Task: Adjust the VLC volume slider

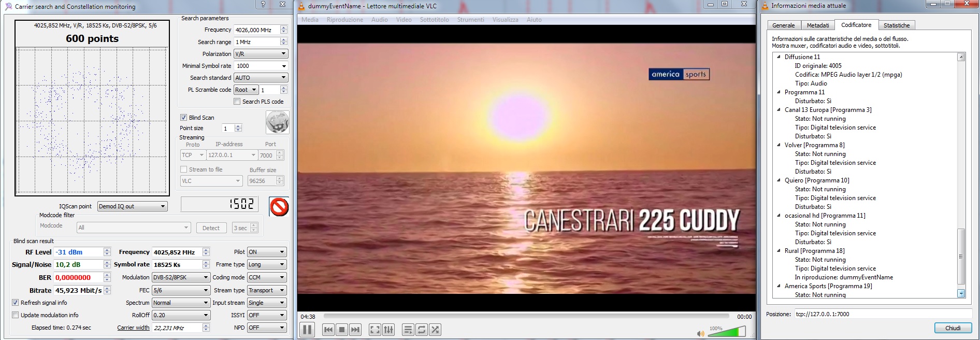Action: tap(726, 332)
